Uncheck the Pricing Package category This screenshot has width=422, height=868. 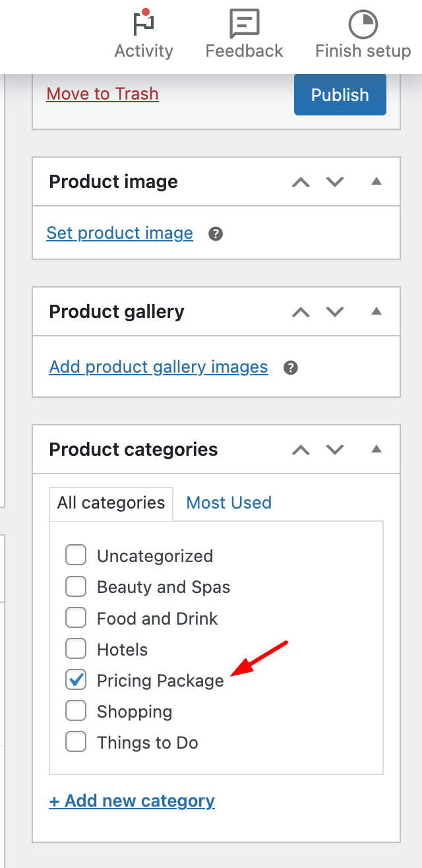click(x=75, y=679)
